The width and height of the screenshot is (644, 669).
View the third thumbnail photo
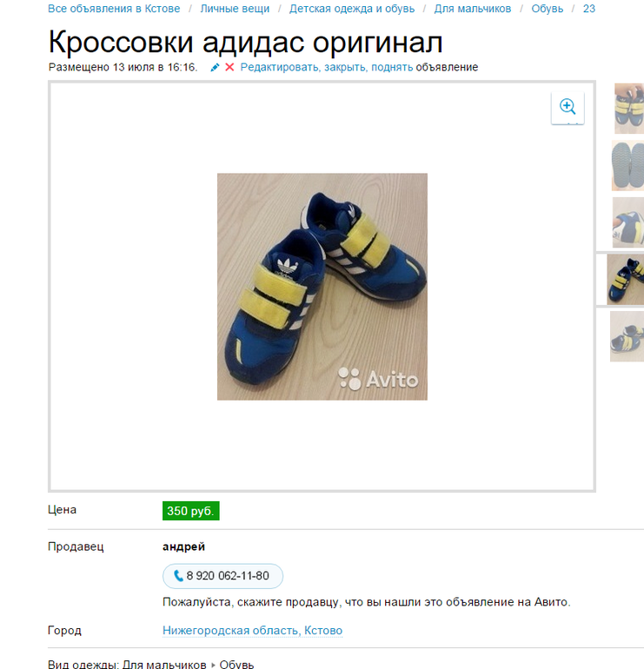pyautogui.click(x=628, y=222)
